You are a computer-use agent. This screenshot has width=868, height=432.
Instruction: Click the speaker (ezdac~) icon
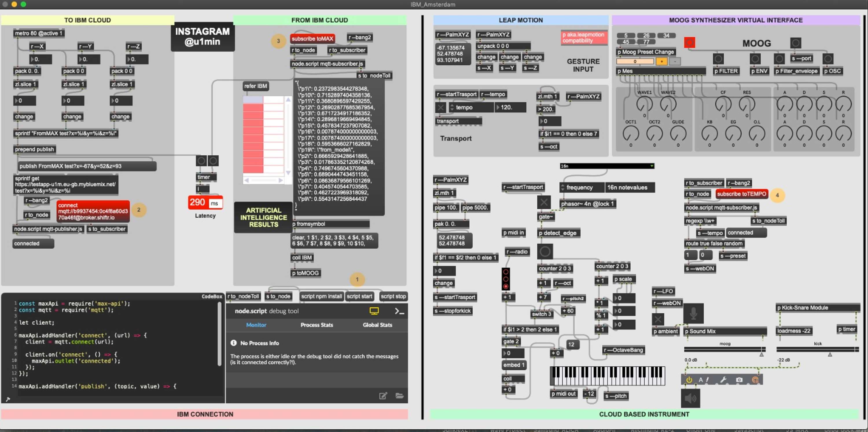click(690, 398)
